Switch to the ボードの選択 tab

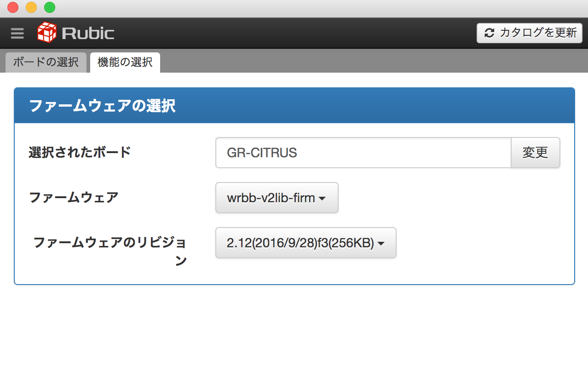click(x=46, y=62)
